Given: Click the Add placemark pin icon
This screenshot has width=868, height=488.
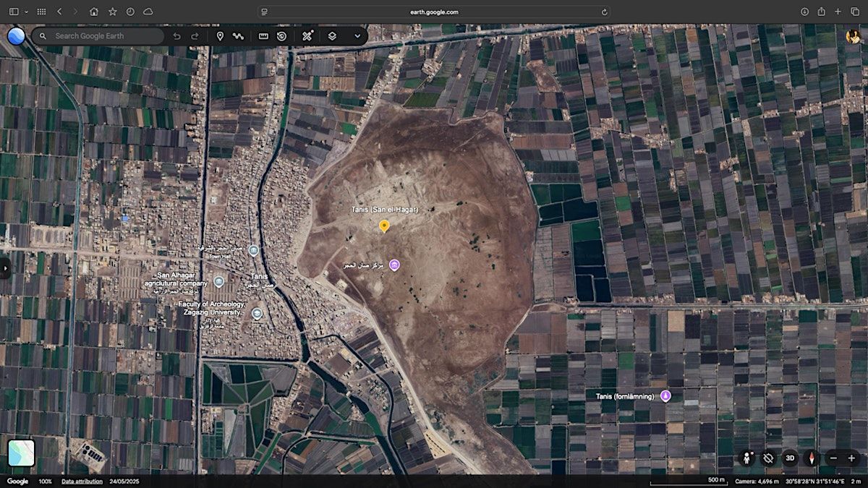Looking at the screenshot, I should pos(220,36).
